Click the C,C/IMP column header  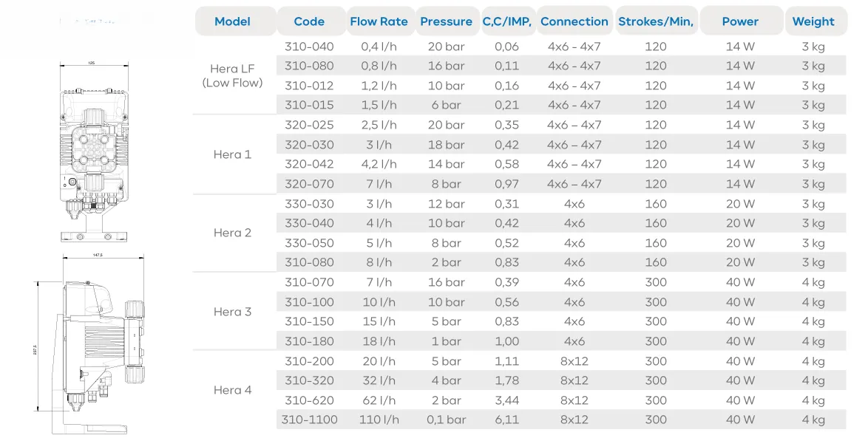tap(507, 21)
